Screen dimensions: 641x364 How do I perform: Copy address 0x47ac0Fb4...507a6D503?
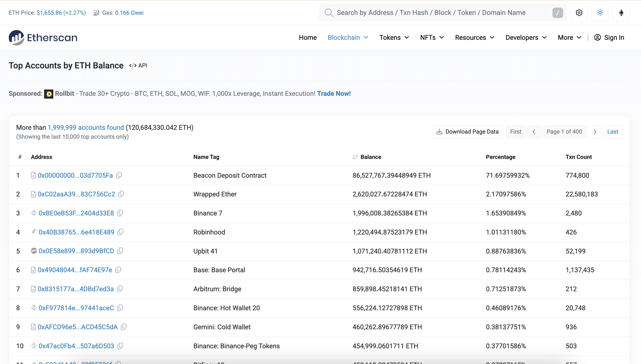point(120,346)
